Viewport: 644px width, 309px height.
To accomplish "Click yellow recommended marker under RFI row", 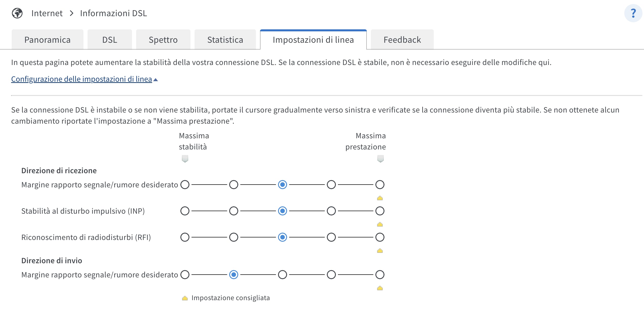I will pos(380,251).
